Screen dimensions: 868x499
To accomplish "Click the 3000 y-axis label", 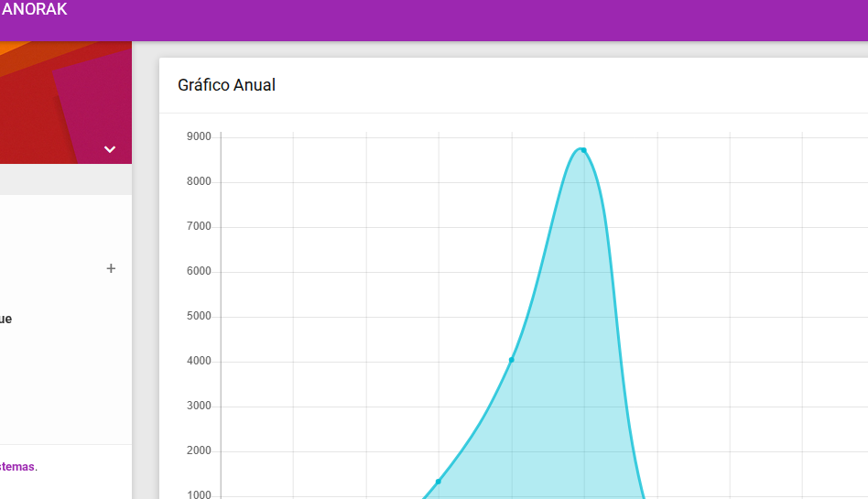I will click(199, 407).
